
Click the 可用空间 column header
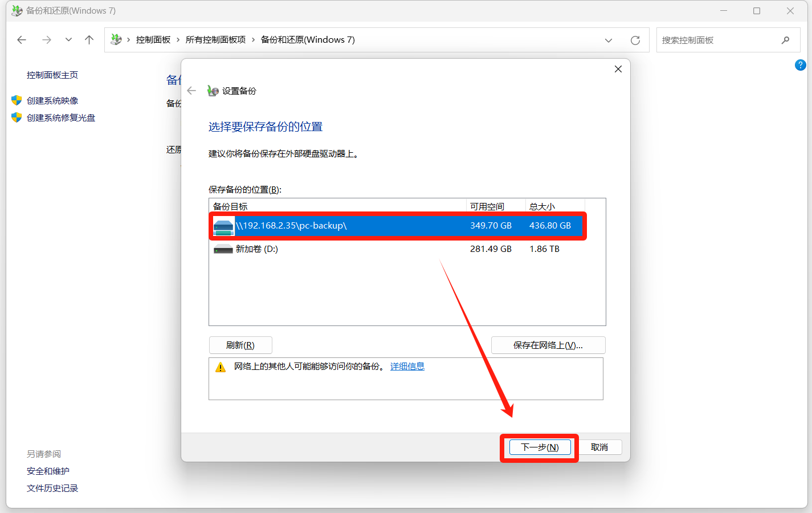click(x=487, y=206)
